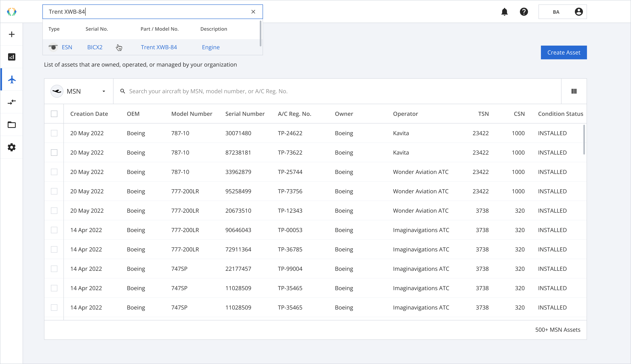Screen dimensions: 631x364
Task: Open the transfer arrows sidebar icon
Action: (12, 102)
